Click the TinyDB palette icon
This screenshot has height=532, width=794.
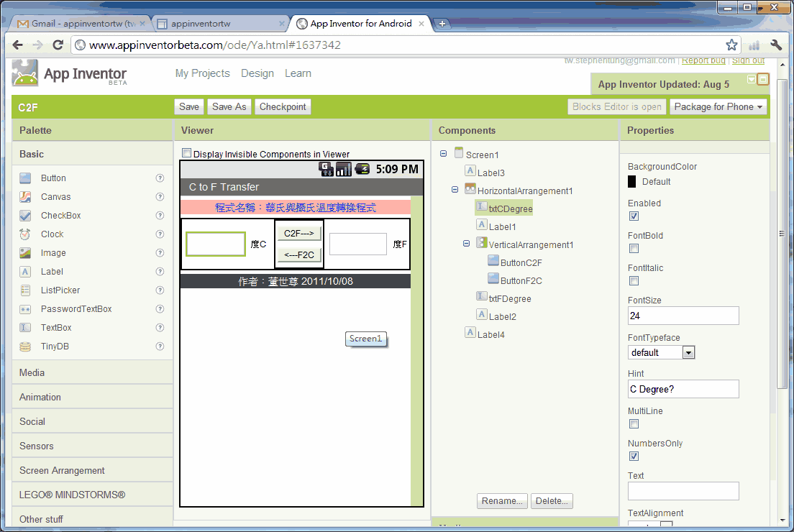pyautogui.click(x=25, y=347)
